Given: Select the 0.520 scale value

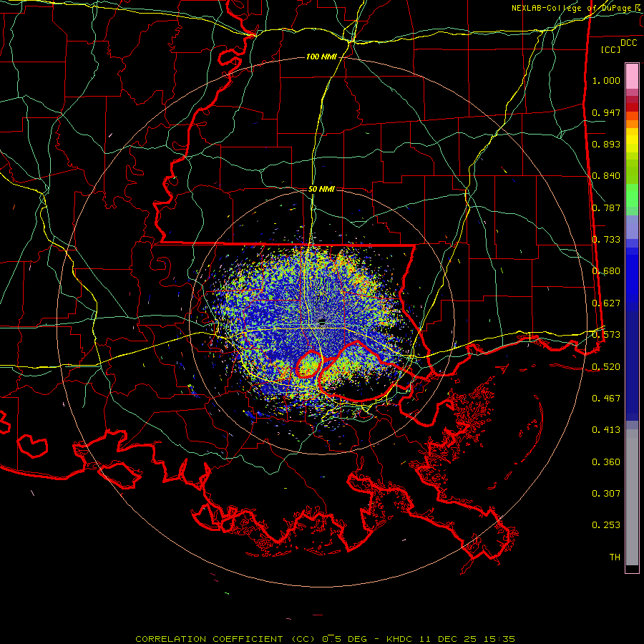Looking at the screenshot, I should click(606, 367).
